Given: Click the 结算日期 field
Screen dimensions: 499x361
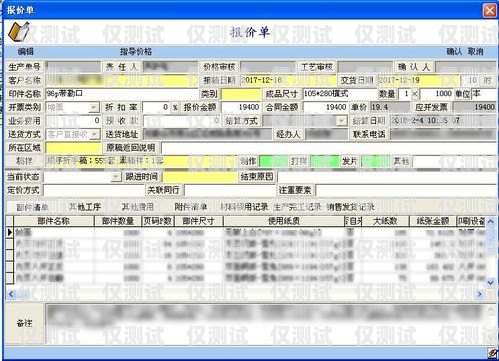Looking at the screenshot, I should [x=443, y=121].
